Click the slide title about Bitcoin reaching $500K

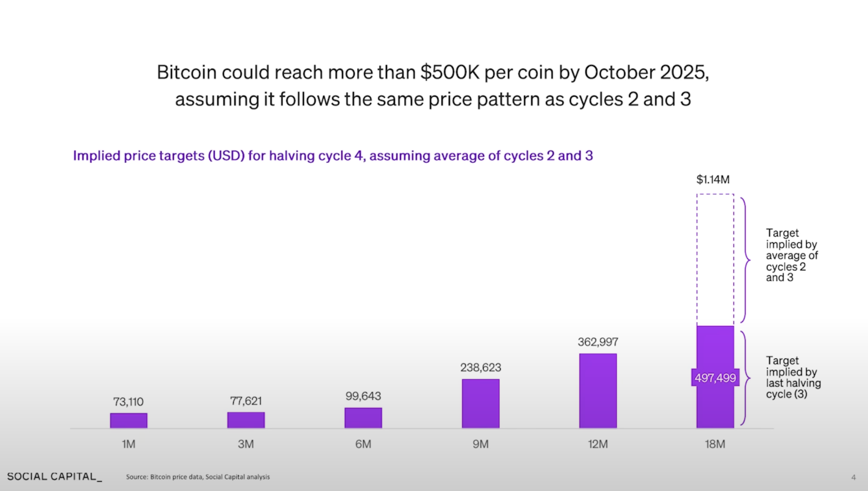click(433, 85)
